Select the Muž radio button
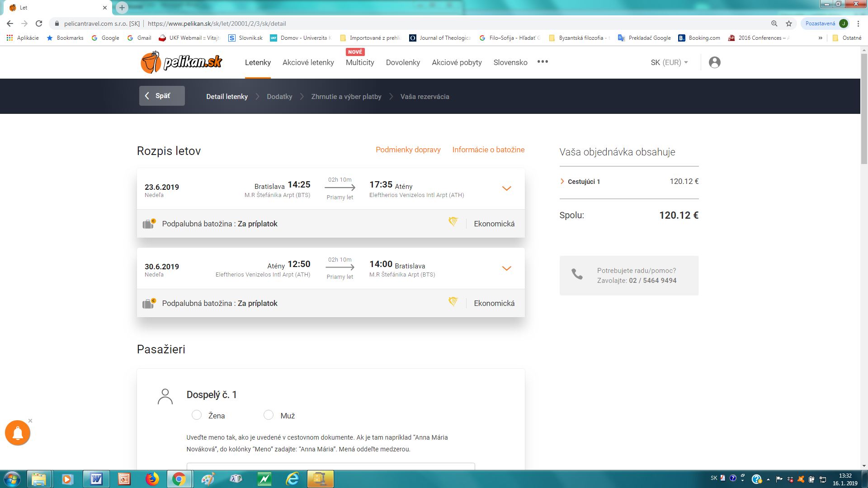The width and height of the screenshot is (868, 488). (269, 415)
